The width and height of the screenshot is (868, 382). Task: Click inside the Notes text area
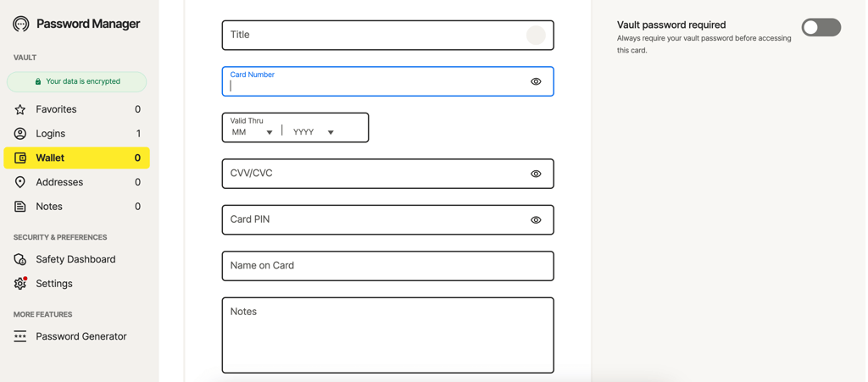[387, 335]
